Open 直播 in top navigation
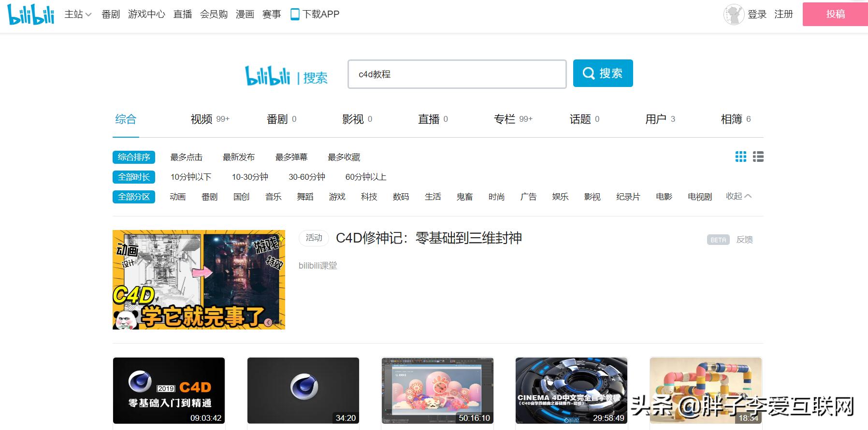 point(183,14)
